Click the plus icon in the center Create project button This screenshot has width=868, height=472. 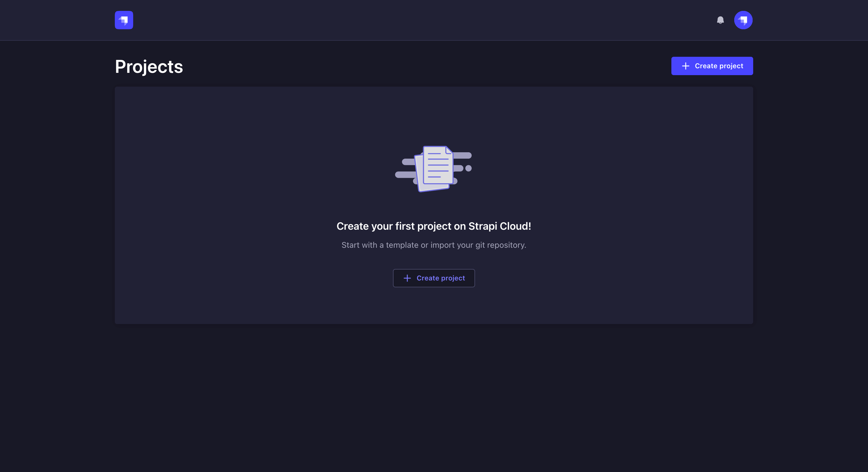tap(407, 278)
